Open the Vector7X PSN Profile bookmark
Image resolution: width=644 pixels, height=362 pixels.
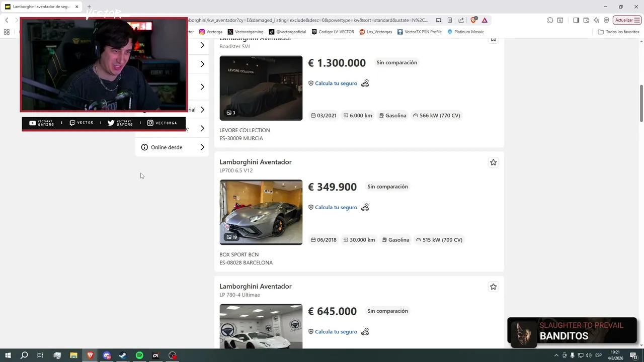click(x=420, y=32)
